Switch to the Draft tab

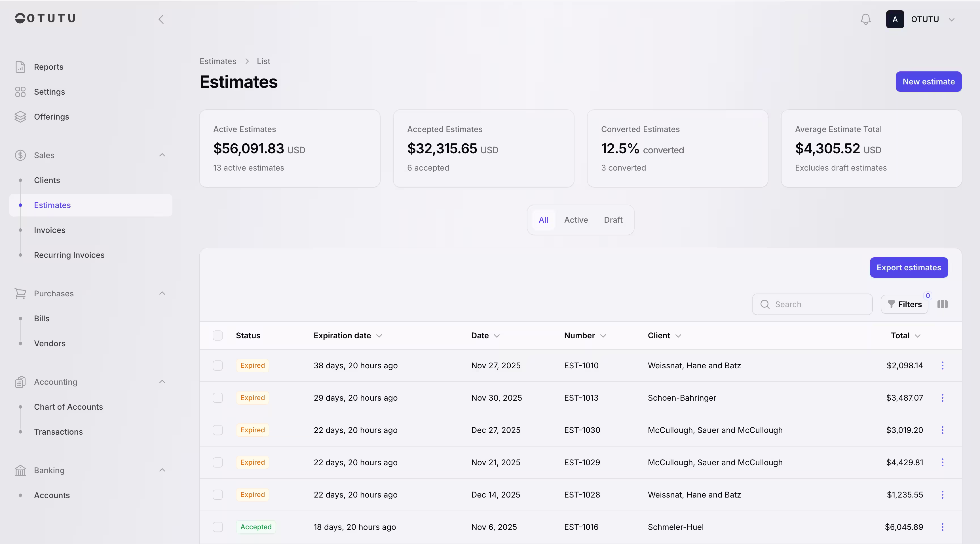(613, 219)
